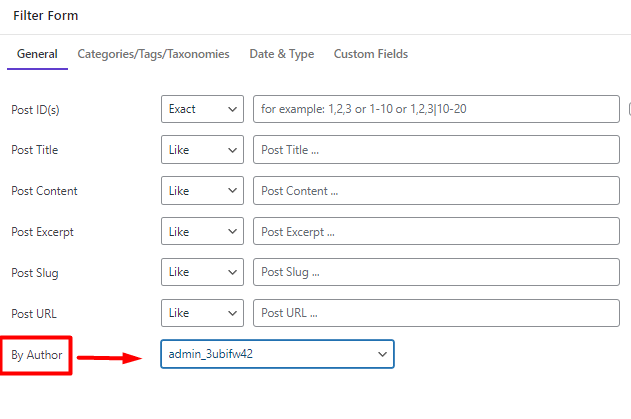This screenshot has width=631, height=419.
Task: Click the Post Slug text field
Action: click(436, 272)
